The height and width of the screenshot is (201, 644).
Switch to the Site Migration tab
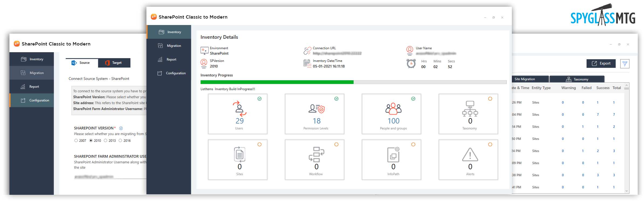point(530,79)
